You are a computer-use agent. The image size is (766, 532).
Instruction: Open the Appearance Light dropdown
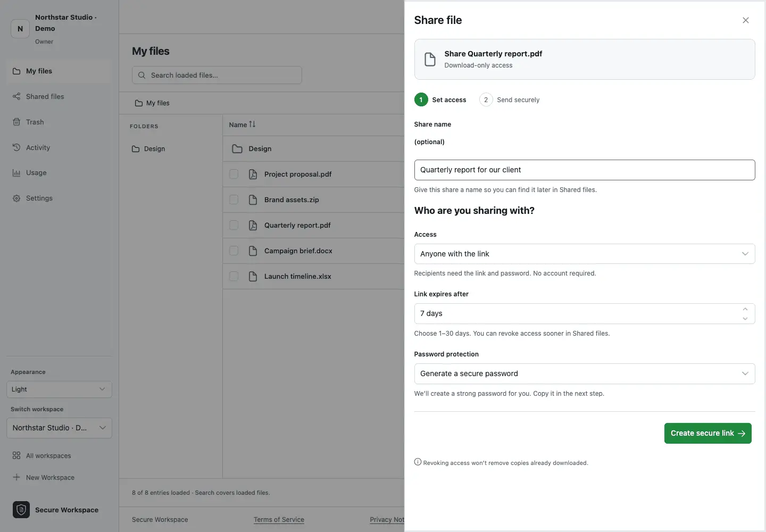tap(59, 389)
